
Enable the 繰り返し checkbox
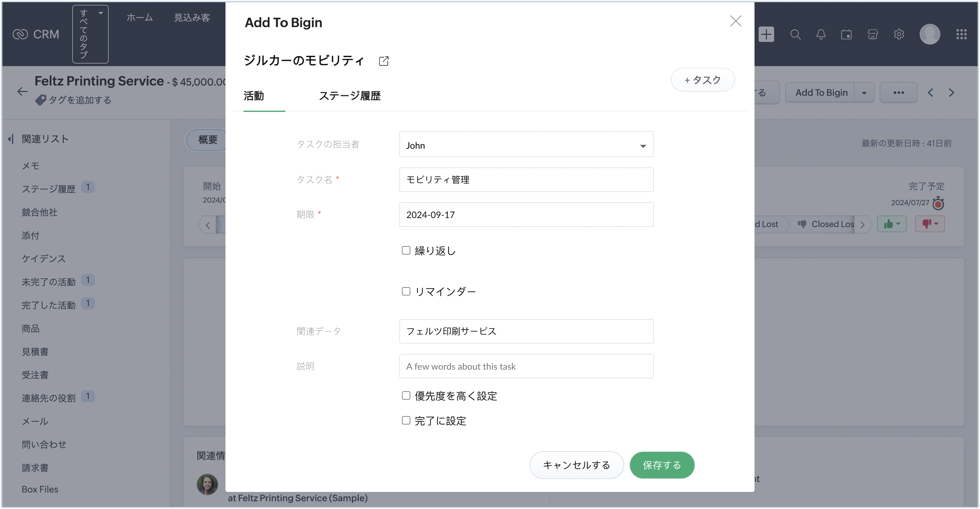406,250
